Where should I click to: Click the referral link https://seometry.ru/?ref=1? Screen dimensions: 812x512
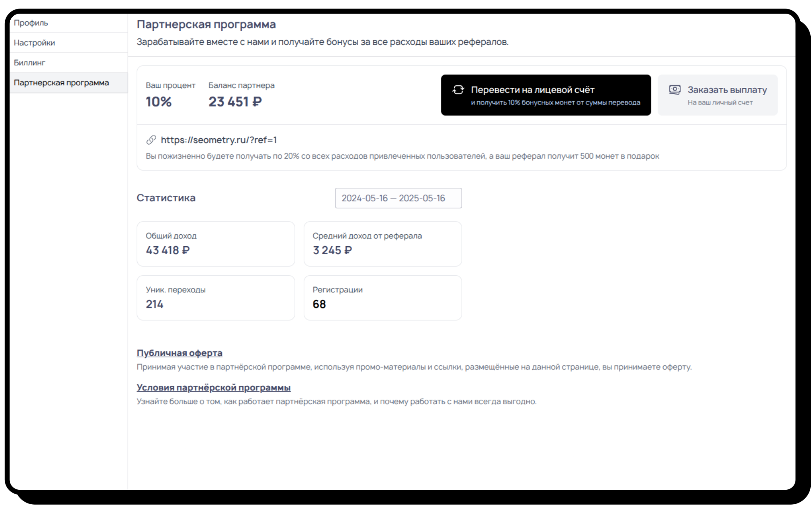point(219,140)
